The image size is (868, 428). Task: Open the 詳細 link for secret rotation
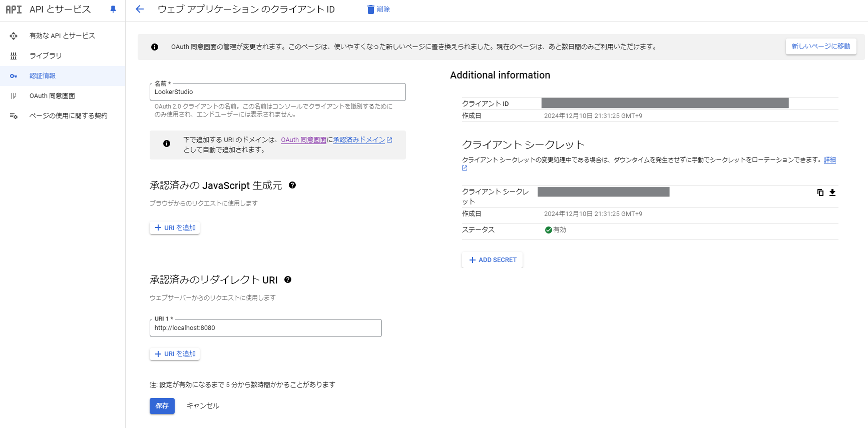pos(830,160)
